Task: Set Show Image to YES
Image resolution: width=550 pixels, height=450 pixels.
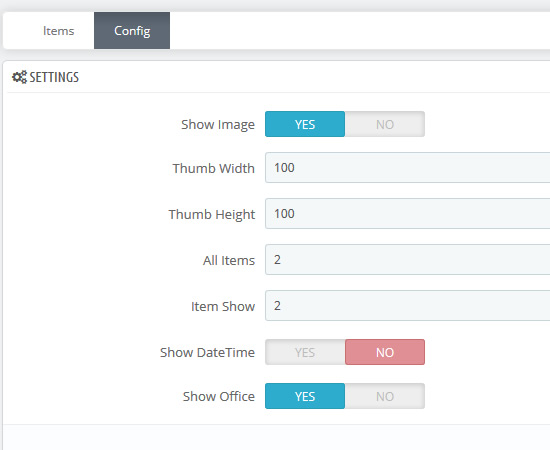Action: tap(305, 124)
